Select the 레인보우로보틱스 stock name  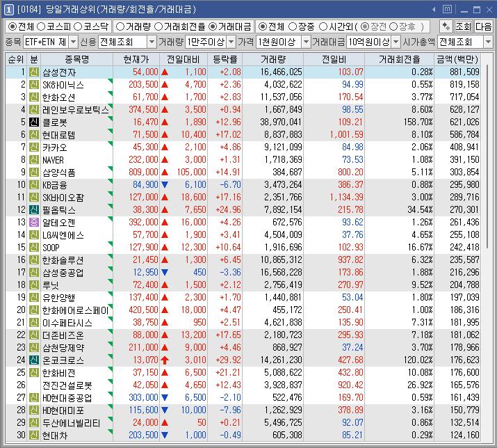pos(76,110)
